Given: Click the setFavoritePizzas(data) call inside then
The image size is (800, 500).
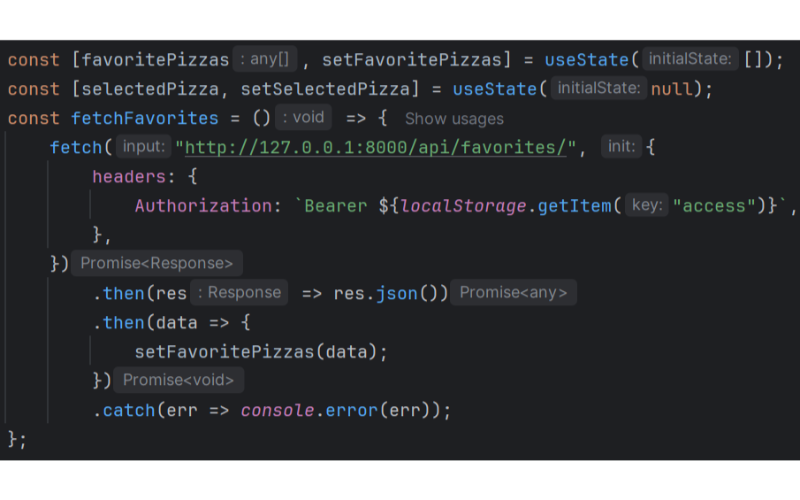Looking at the screenshot, I should pyautogui.click(x=218, y=352).
